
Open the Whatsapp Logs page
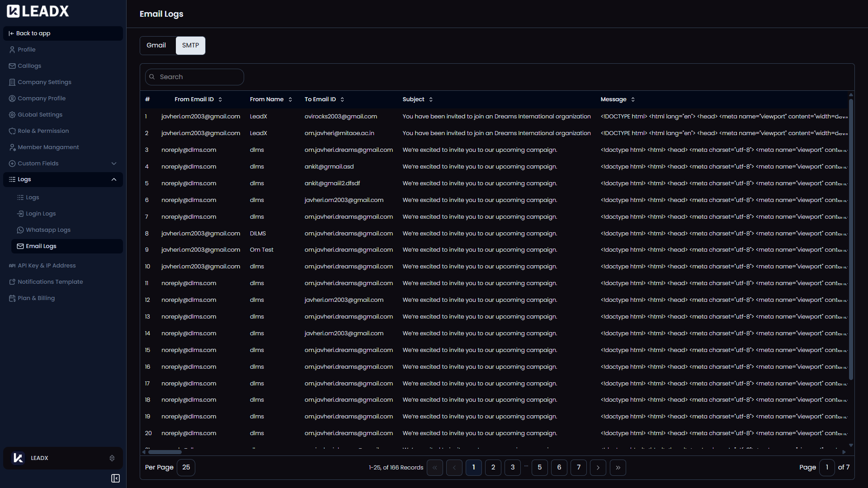[x=48, y=230]
